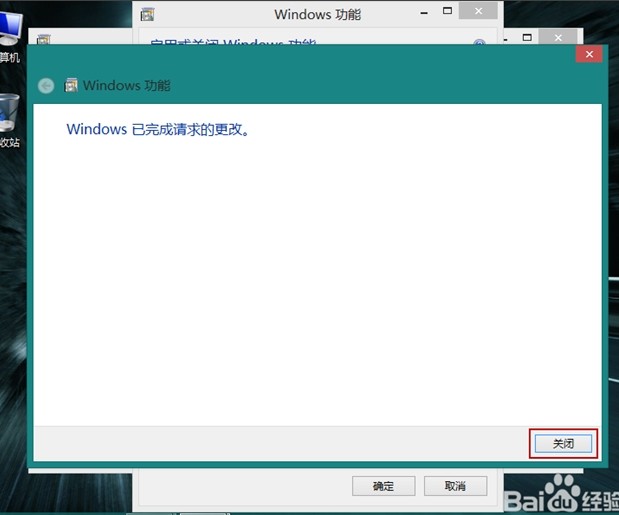
Task: Close the background Windows 功能 window
Action: click(x=478, y=11)
